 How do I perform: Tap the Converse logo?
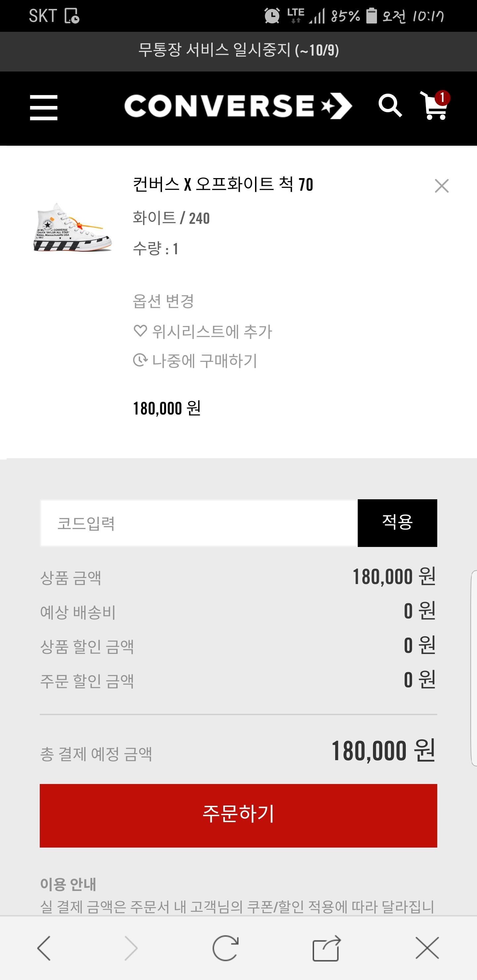(x=238, y=106)
